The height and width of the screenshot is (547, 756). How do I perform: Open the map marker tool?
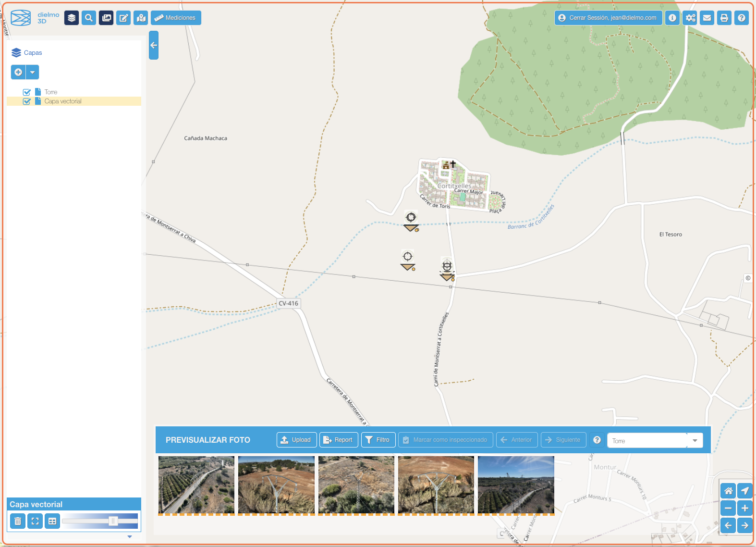(x=141, y=18)
